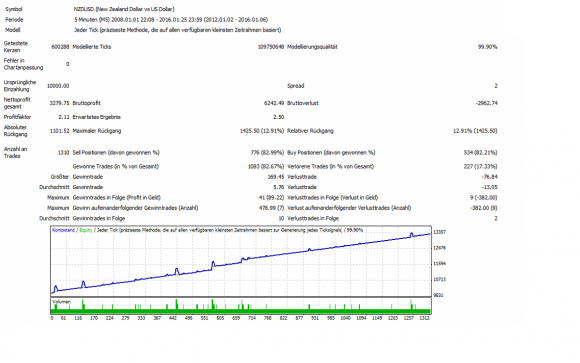Click the Modellierte Ticks value 109750648

(x=271, y=47)
